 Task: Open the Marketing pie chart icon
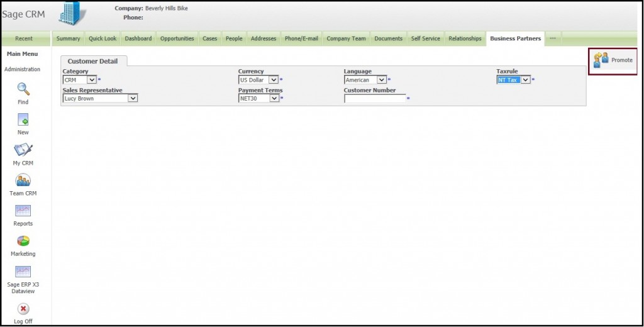[x=23, y=241]
